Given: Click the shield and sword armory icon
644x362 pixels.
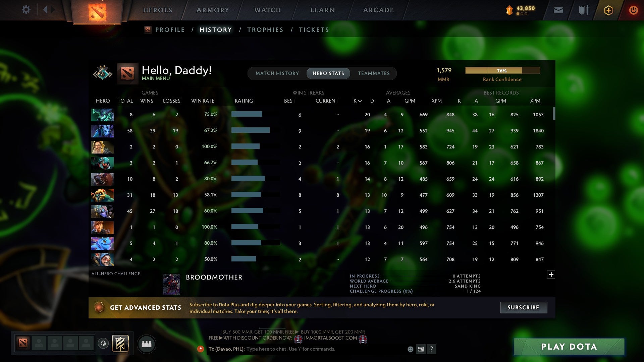Looking at the screenshot, I should pos(584,10).
